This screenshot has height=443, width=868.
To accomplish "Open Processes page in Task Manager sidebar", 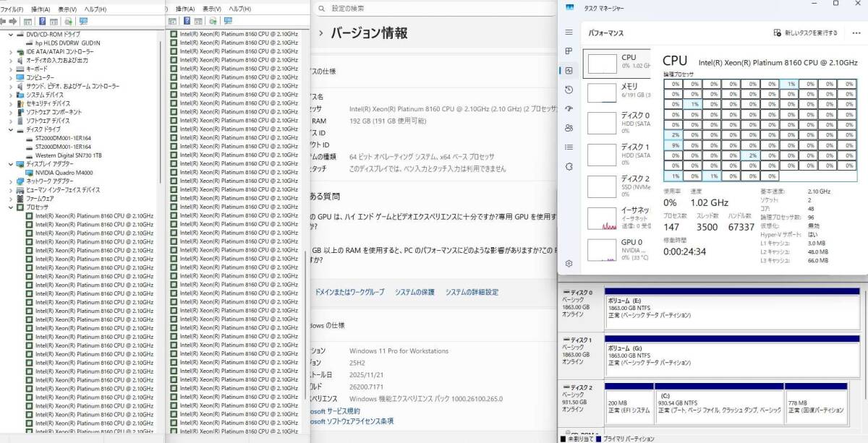I will (x=569, y=51).
